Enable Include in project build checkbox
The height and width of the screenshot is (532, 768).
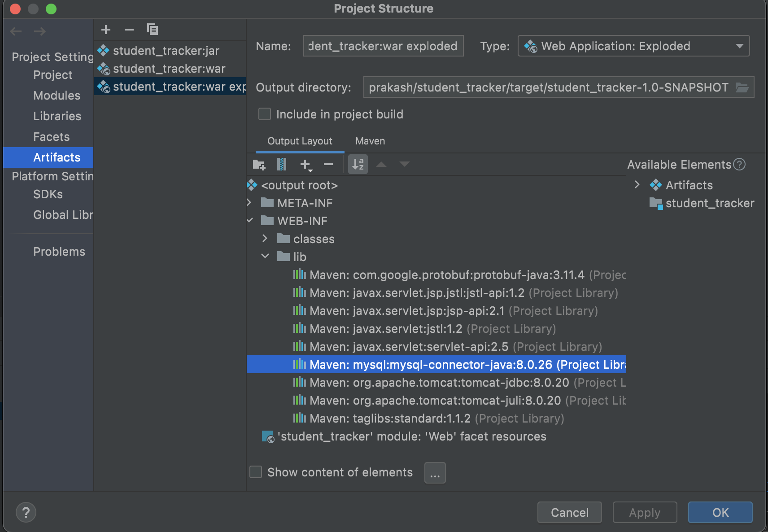point(265,114)
